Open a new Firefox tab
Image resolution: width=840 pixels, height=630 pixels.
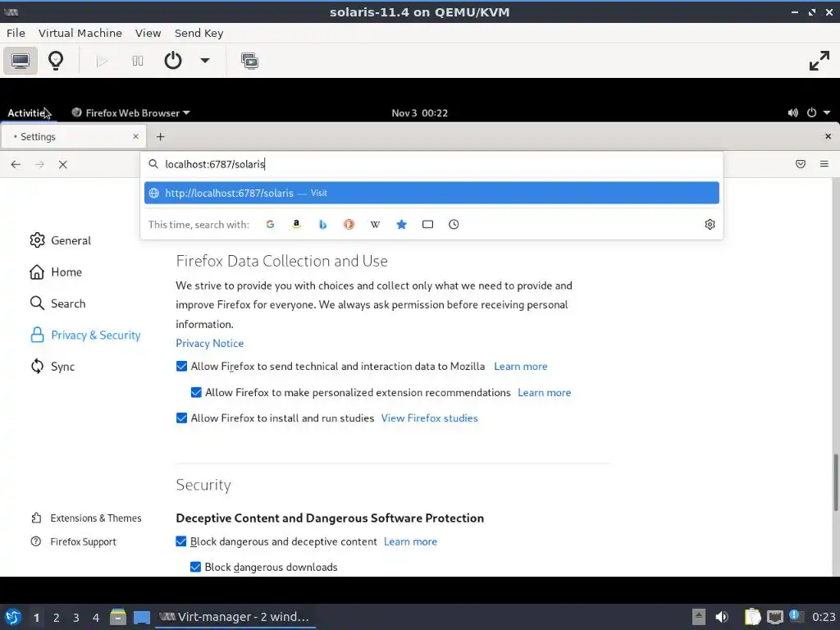click(x=160, y=137)
